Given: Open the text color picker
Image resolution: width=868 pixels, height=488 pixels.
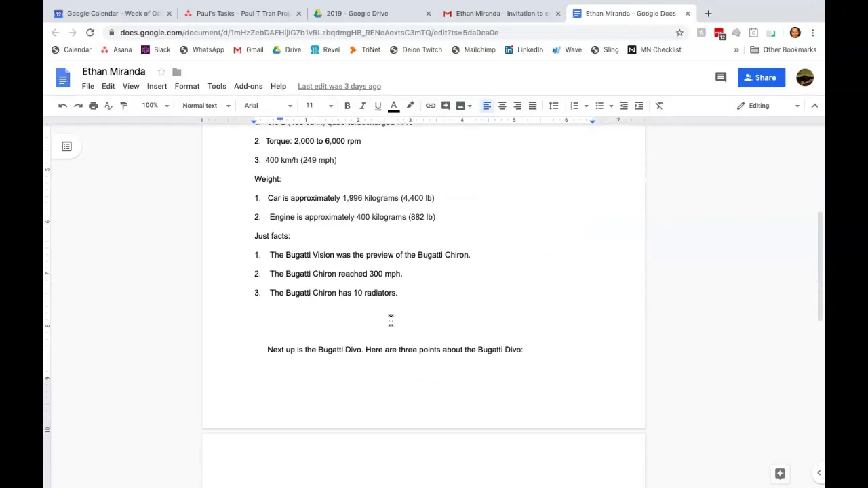Looking at the screenshot, I should tap(393, 106).
